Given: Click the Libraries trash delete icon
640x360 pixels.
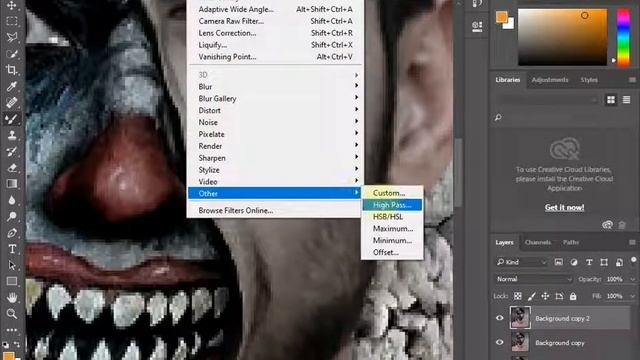Looking at the screenshot, I should pos(622,225).
